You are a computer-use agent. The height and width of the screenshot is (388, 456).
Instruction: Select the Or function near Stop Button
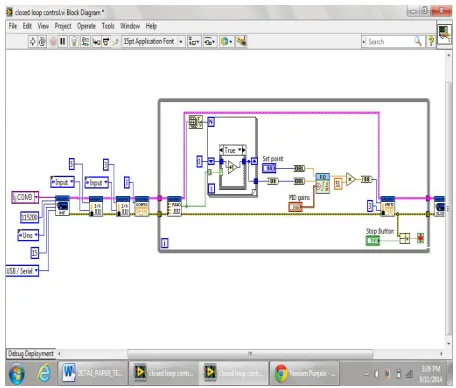(x=405, y=238)
